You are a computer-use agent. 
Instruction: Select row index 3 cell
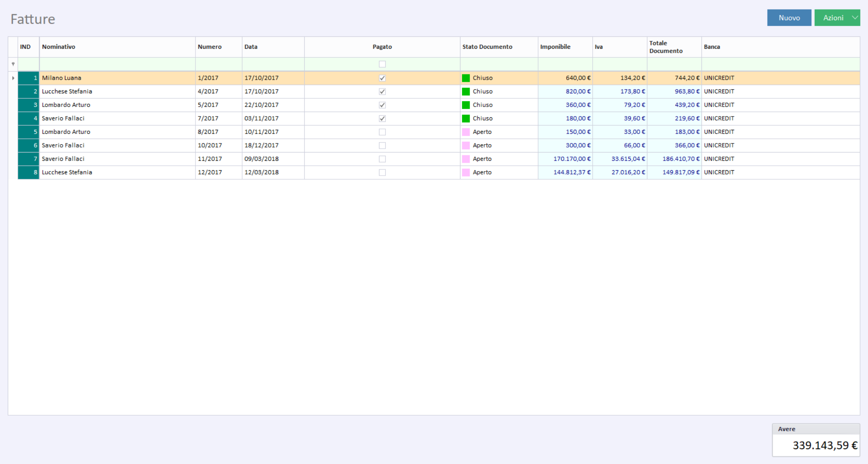tap(29, 105)
